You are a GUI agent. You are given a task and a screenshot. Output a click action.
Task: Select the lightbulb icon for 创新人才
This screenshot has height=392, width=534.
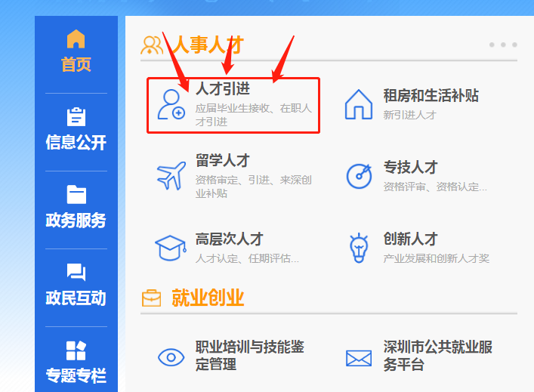click(x=359, y=248)
